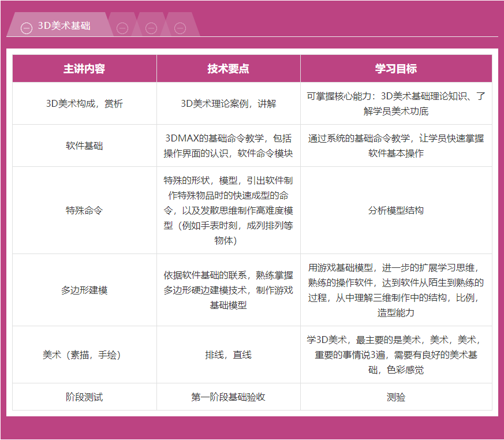The image size is (504, 440).
Task: Open the third collapsed tab icon
Action: pos(151,28)
